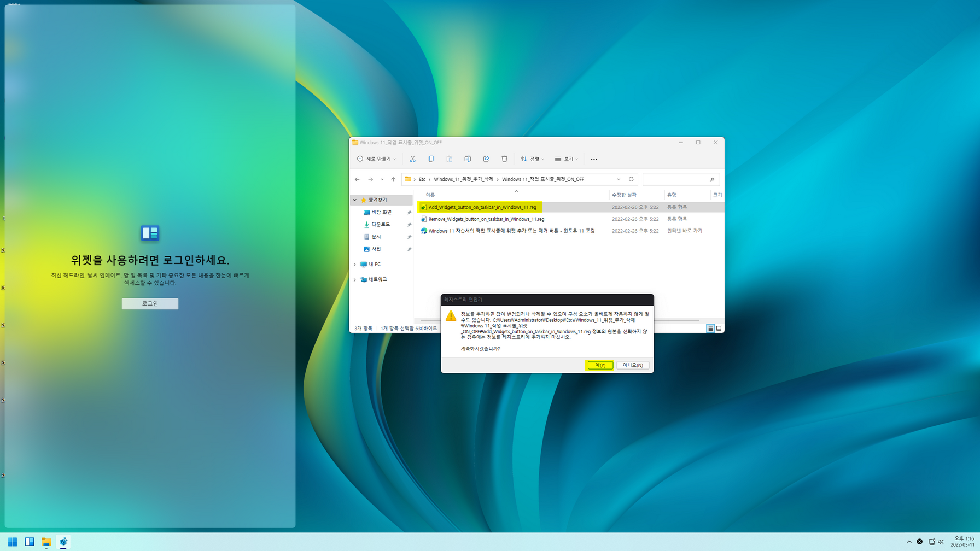Expand the 내 PC tree node

[x=355, y=265]
